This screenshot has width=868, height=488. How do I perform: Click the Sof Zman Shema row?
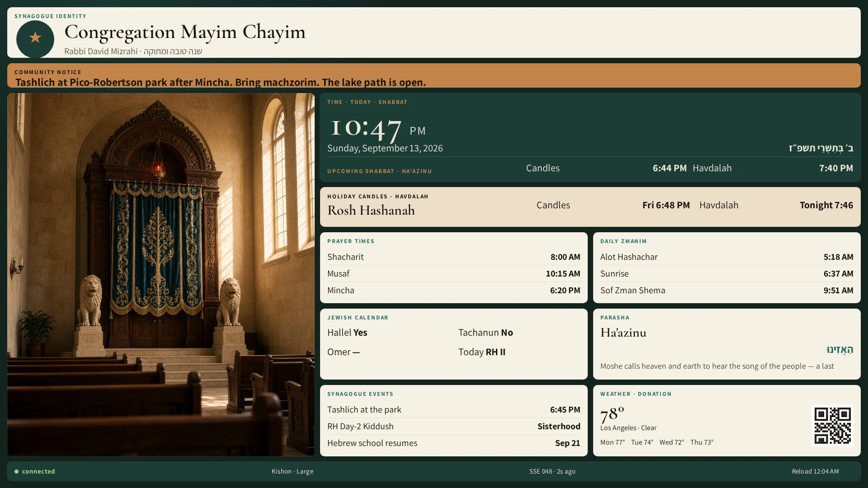click(x=727, y=290)
